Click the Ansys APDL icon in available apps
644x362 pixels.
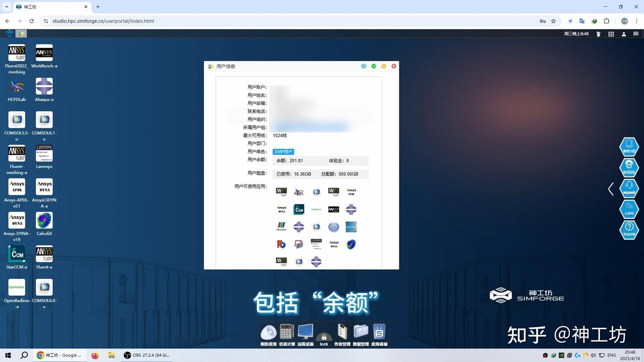click(x=351, y=192)
